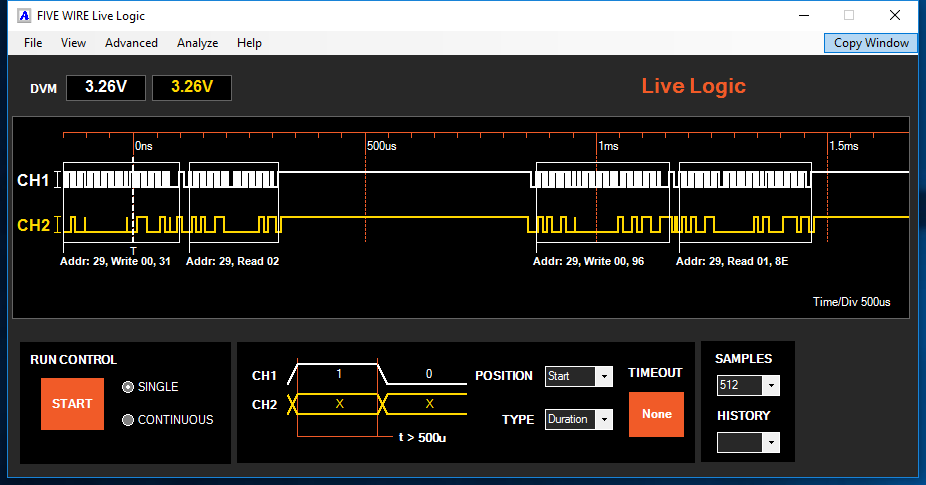Click the CH1 vertical scale marker icon

pos(57,180)
